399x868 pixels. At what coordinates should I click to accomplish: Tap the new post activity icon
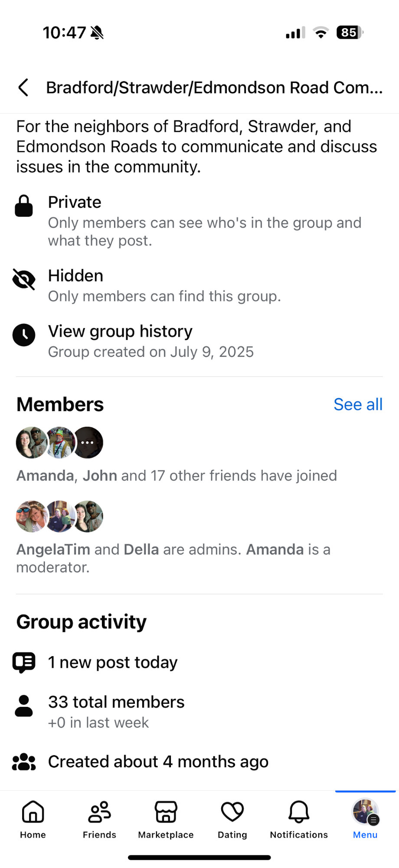pos(24,663)
